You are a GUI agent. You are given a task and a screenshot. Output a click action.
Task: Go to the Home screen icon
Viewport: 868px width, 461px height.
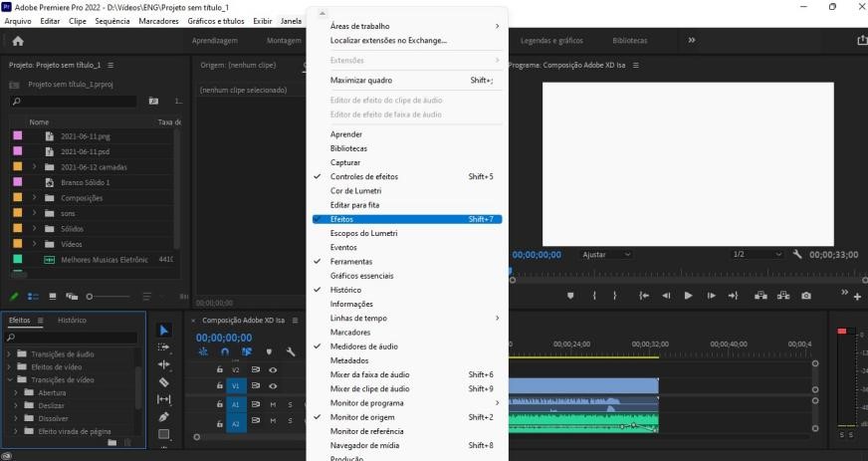click(x=18, y=41)
